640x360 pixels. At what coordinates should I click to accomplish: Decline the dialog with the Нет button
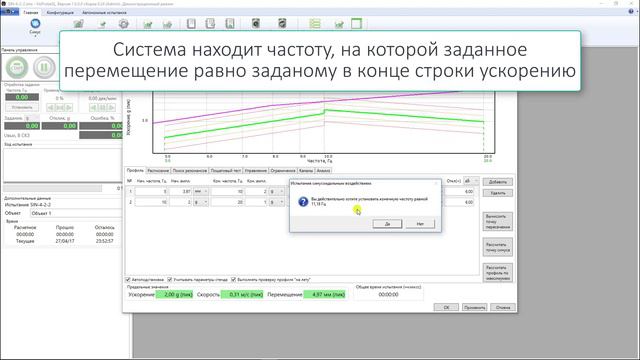(420, 224)
